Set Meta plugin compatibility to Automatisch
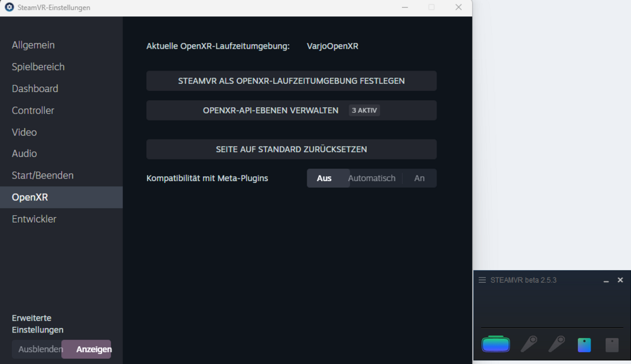 click(372, 178)
